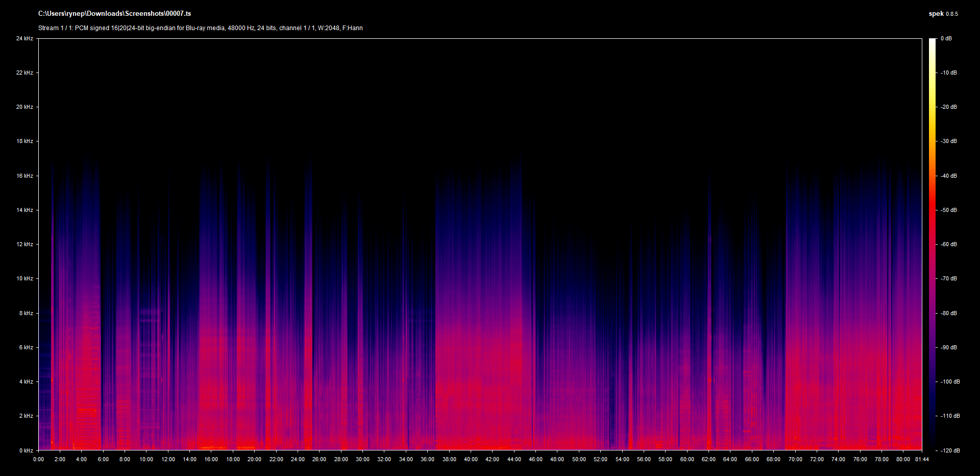This screenshot has height=476, width=980.
Task: Click the -90 dB scale label
Action: pos(949,347)
